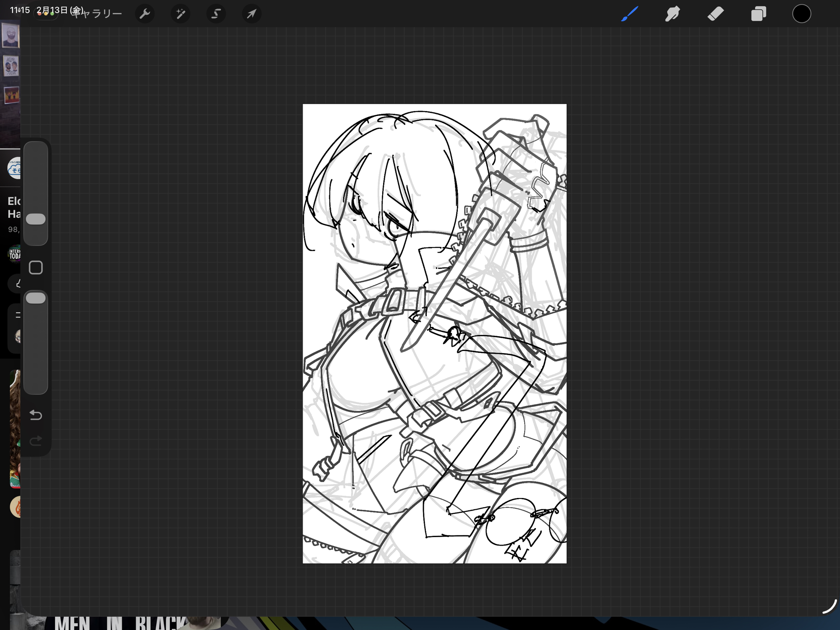Open the Internet Today channel avatar
Screen dimensions: 840x630
[14, 254]
